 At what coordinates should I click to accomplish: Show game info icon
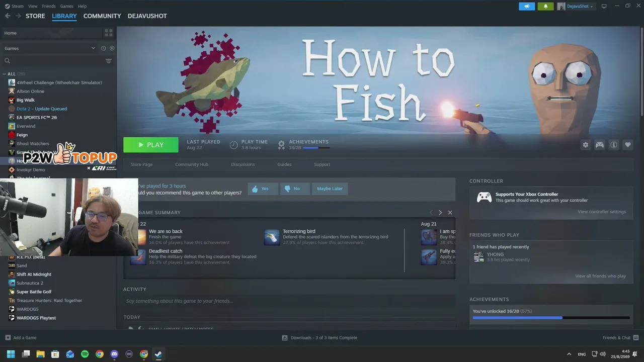(614, 145)
